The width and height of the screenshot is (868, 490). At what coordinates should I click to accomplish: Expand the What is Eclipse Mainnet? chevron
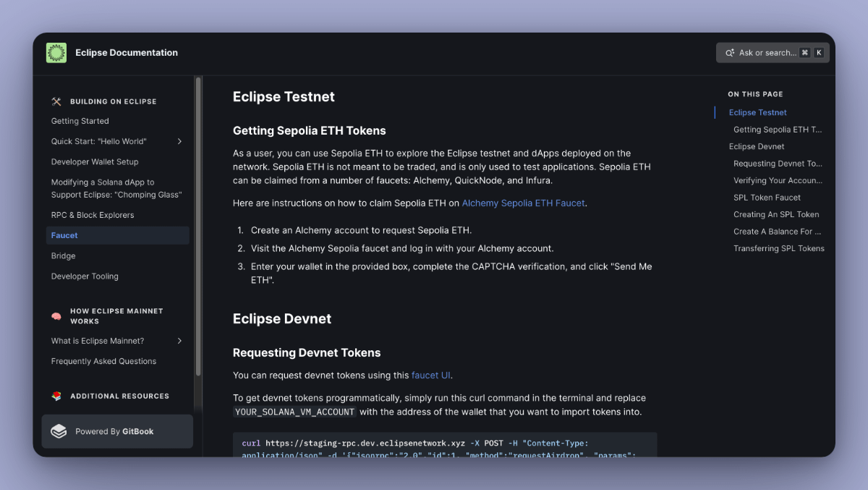tap(179, 341)
